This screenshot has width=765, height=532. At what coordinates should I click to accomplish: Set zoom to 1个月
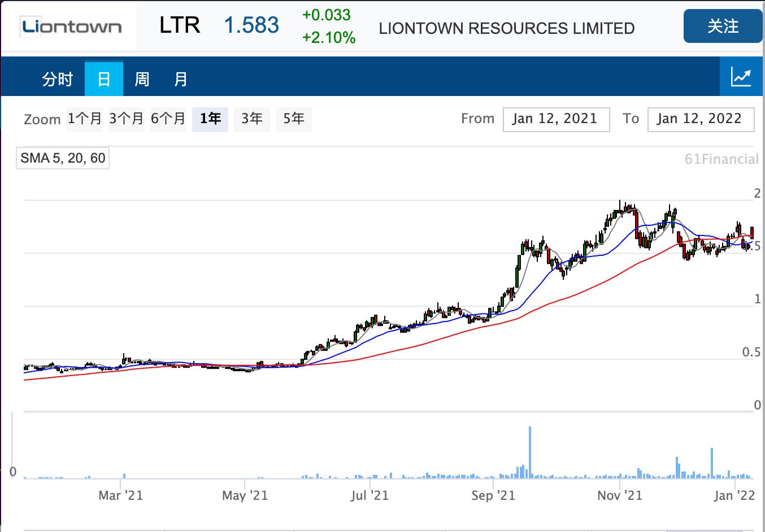(85, 119)
